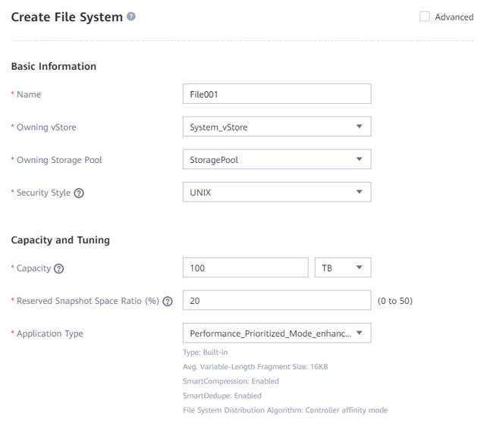Click Capacity help question mark icon
This screenshot has width=484, height=448.
pyautogui.click(x=58, y=268)
